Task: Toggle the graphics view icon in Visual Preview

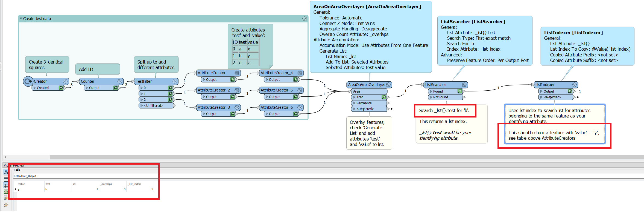Action: [6, 192]
